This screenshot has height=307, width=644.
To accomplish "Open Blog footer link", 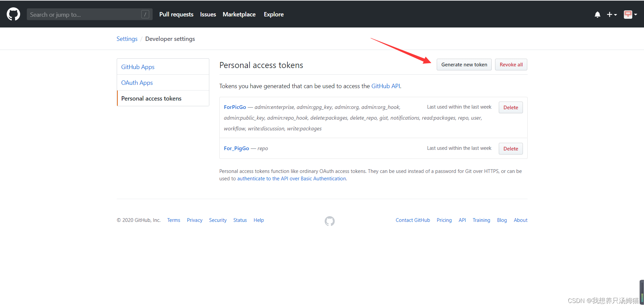I will pyautogui.click(x=502, y=220).
